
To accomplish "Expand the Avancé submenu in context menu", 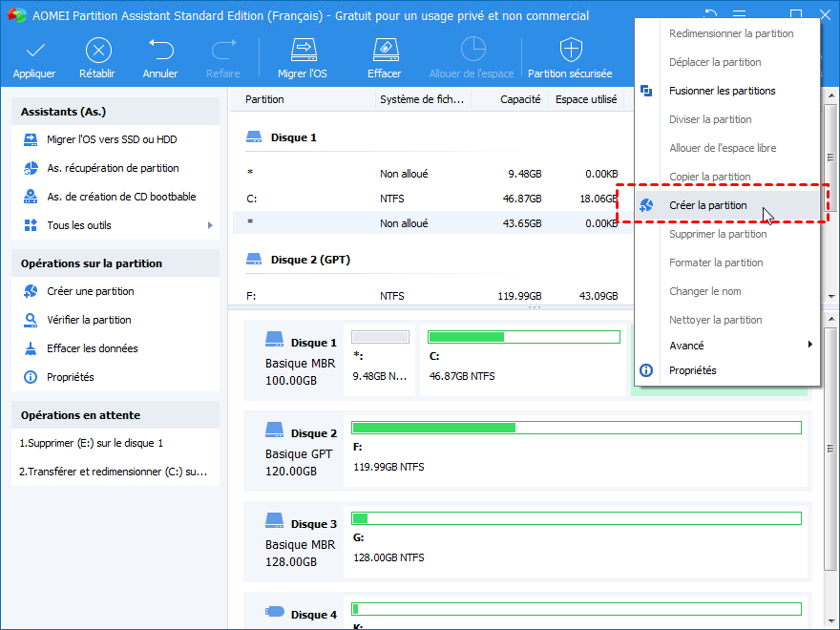I will tap(810, 346).
